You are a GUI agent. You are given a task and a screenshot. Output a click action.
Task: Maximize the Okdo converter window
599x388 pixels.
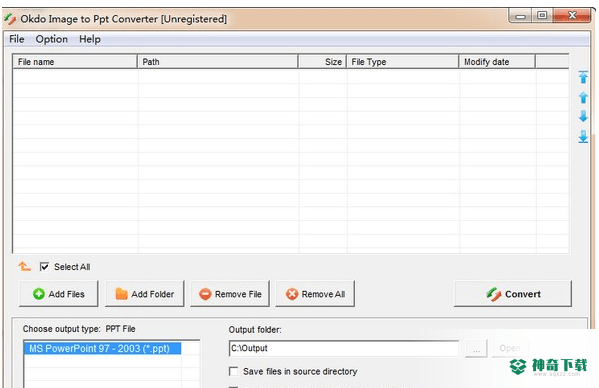(x=542, y=16)
